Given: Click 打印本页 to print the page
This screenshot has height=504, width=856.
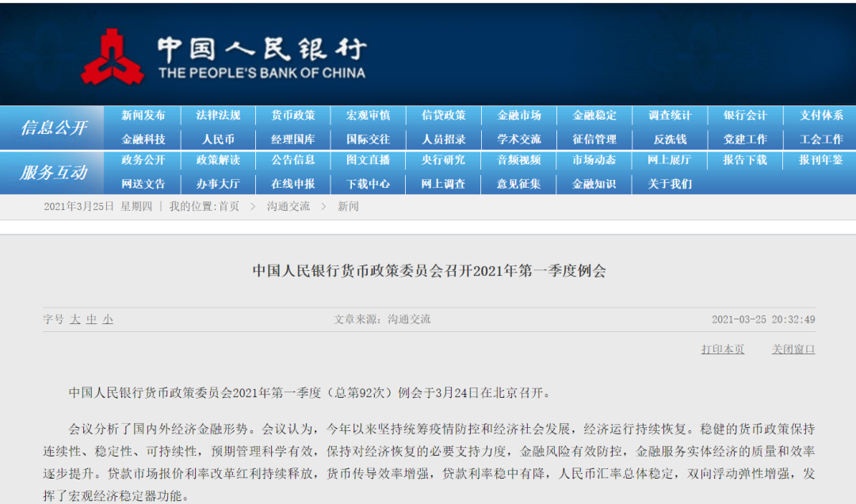Looking at the screenshot, I should coord(723,349).
